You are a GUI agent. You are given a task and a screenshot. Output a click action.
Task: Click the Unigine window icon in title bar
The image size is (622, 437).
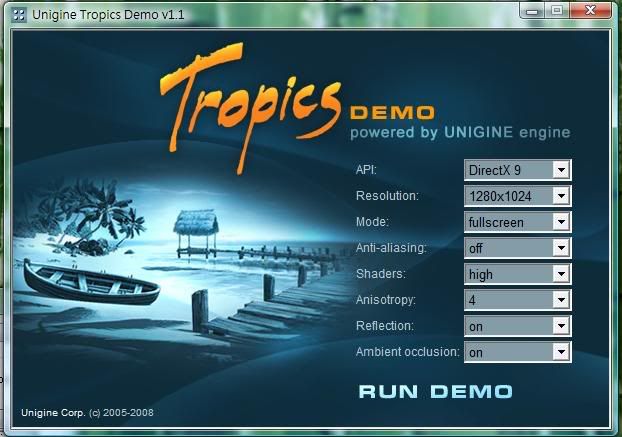coord(18,15)
